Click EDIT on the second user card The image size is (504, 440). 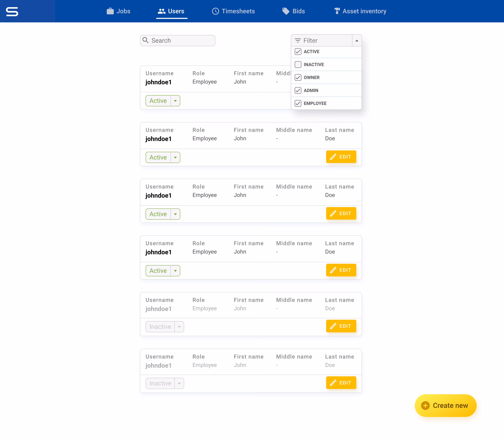(x=341, y=157)
